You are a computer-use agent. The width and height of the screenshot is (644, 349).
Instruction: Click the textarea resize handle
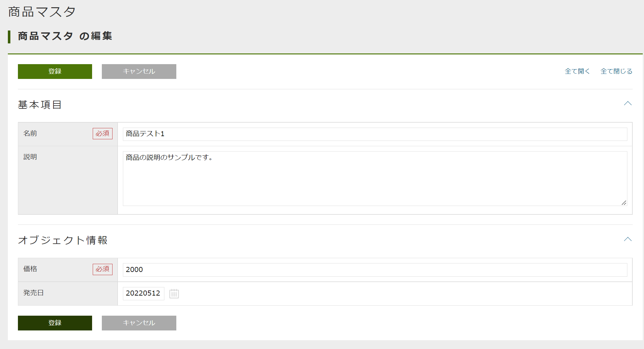[624, 202]
